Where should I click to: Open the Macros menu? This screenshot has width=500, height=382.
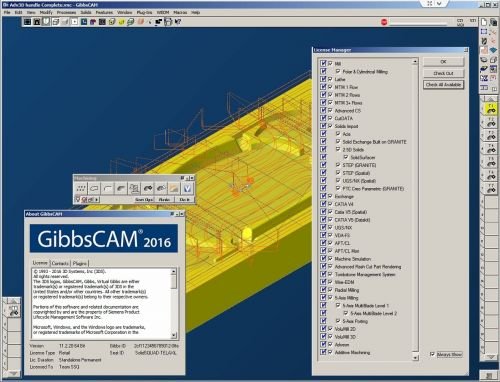pos(180,12)
